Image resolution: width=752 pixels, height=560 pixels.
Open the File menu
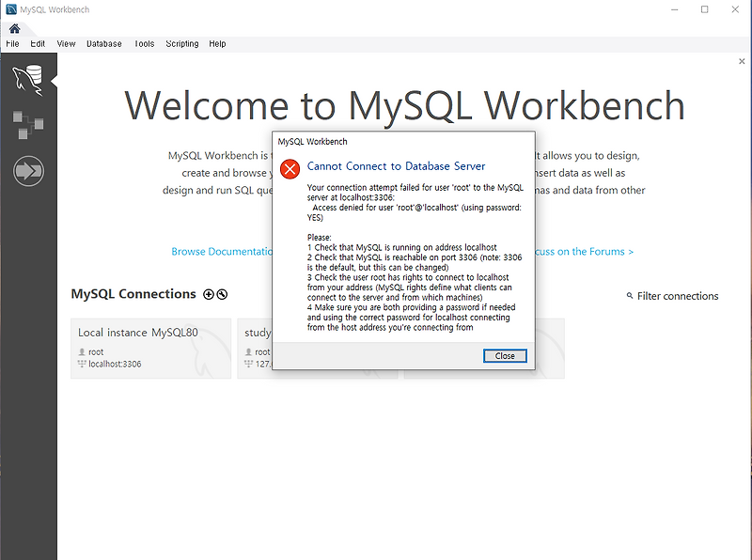(13, 43)
